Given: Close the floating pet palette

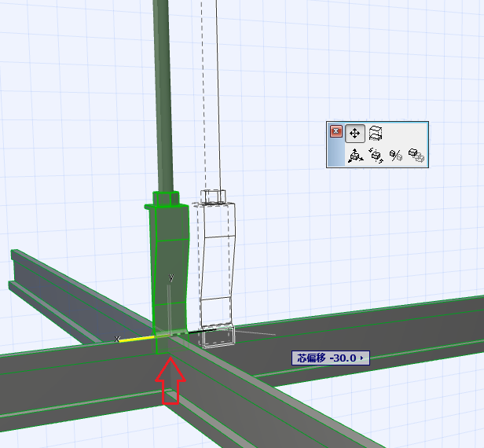Looking at the screenshot, I should coord(335,131).
